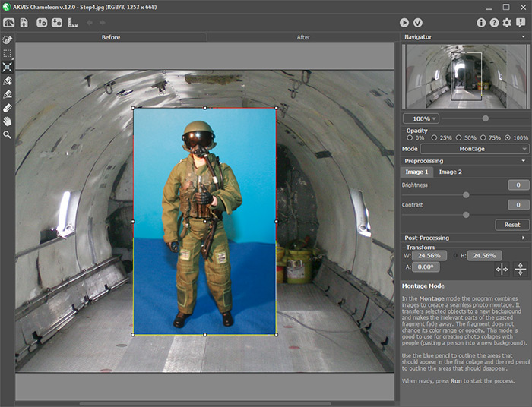Select the keep area pencil tool

tap(7, 80)
